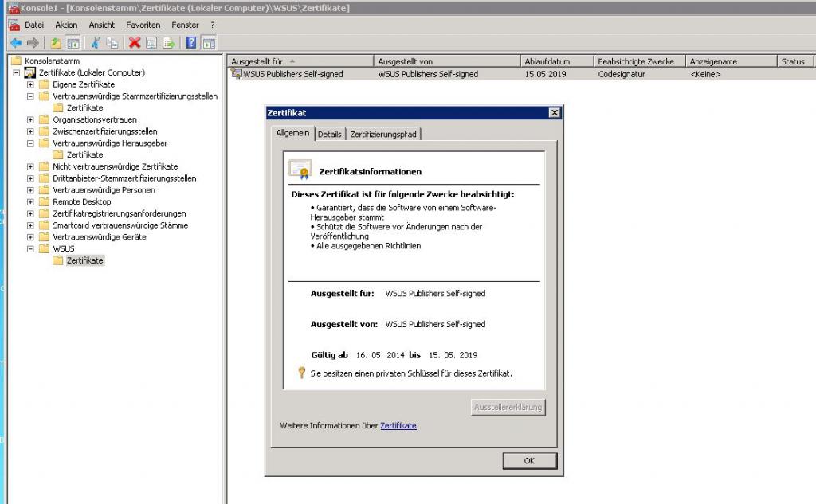Cut with the scissors toolbar icon
This screenshot has width=816, height=504.
[x=96, y=43]
